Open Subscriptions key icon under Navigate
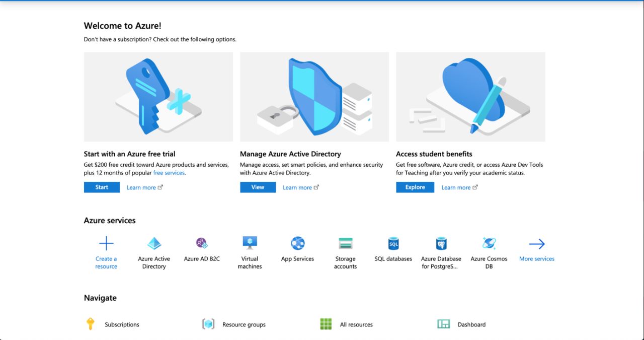Screen dimensions: 644x340 click(x=91, y=324)
